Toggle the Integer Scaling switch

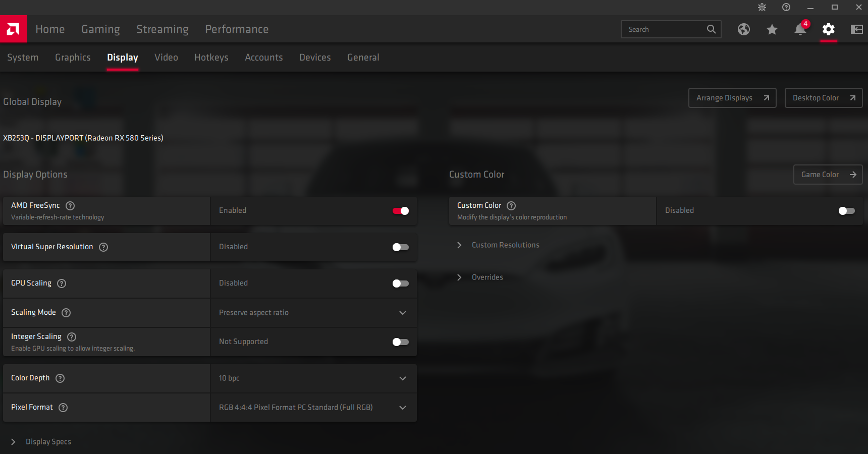click(401, 342)
